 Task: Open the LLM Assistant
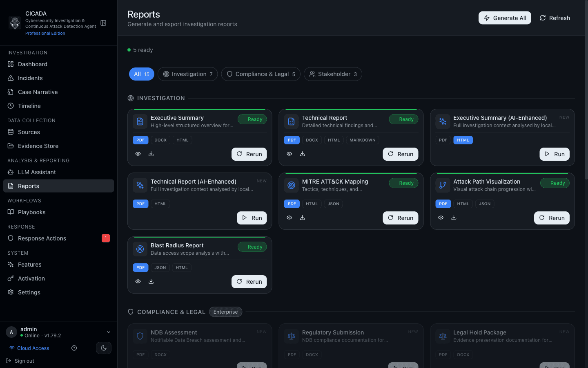(x=58, y=172)
